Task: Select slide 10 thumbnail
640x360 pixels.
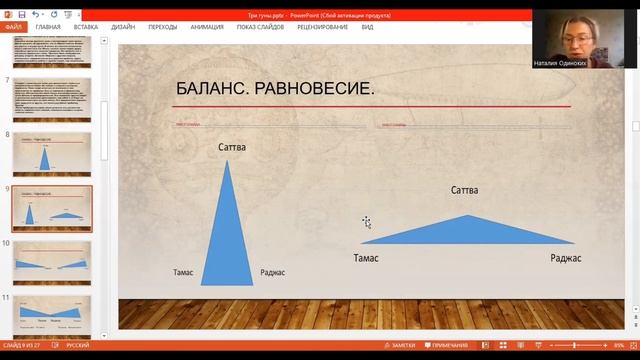Action: tap(52, 263)
